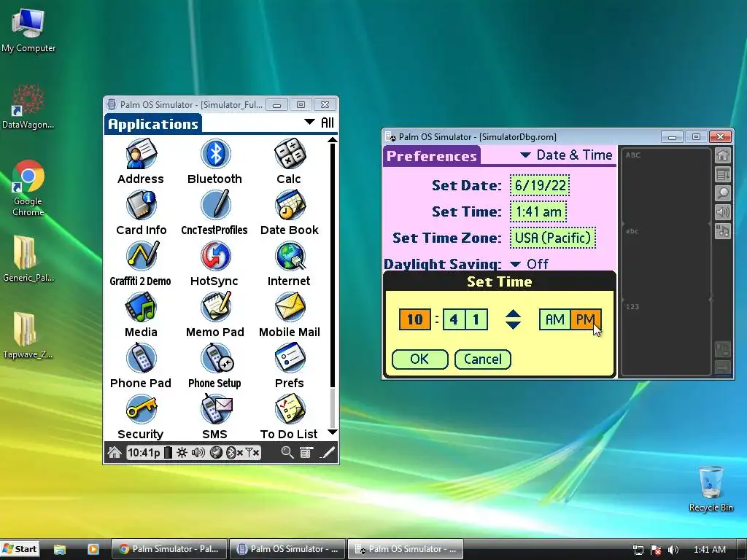This screenshot has width=747, height=560.
Task: Open the Phone Pad app
Action: [x=141, y=365]
